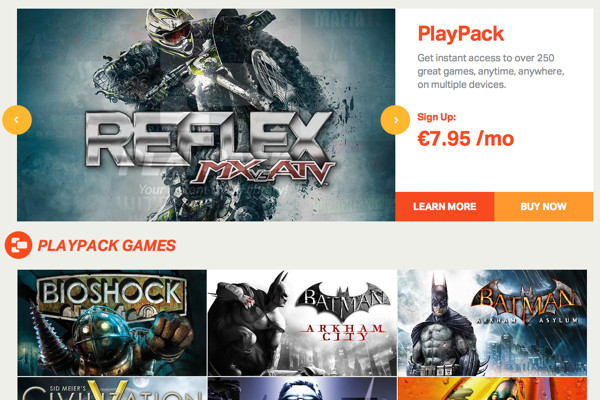Open the Batman Arkham Asylum thumbnail
600x400 pixels.
point(492,323)
